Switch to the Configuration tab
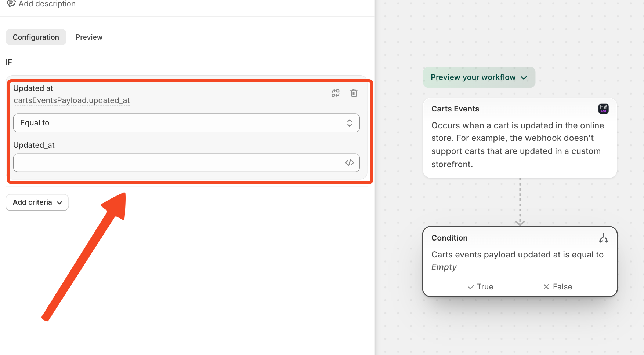 click(x=36, y=37)
